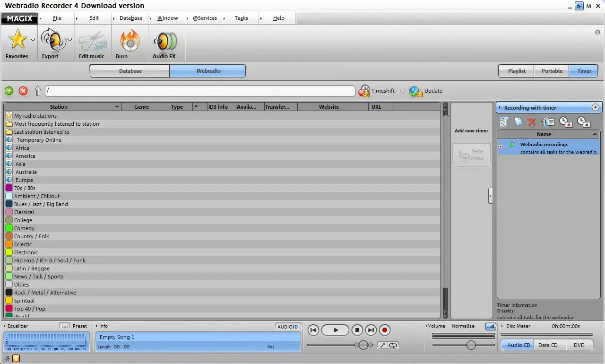Add a station with the green plus icon
Screen dimensions: 605x364
9,91
